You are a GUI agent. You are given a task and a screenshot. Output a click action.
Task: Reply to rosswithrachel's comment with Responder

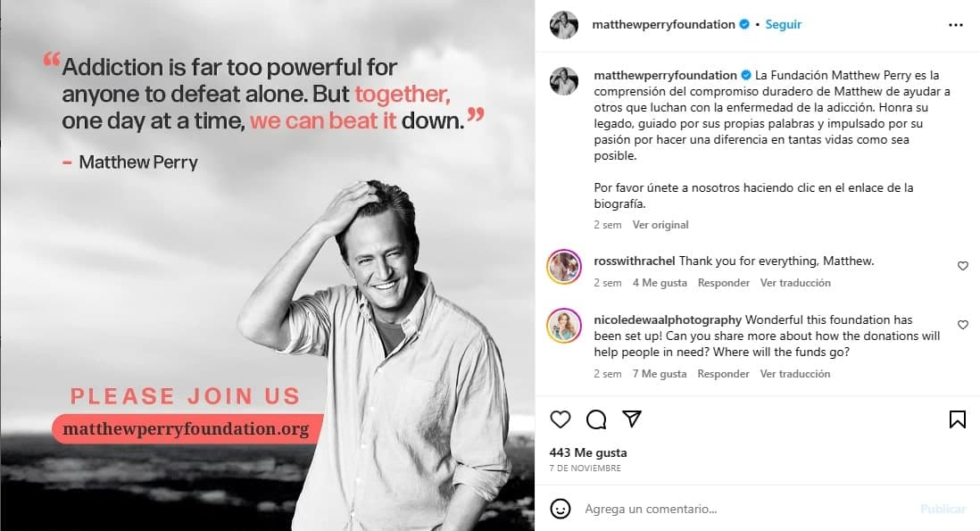723,282
